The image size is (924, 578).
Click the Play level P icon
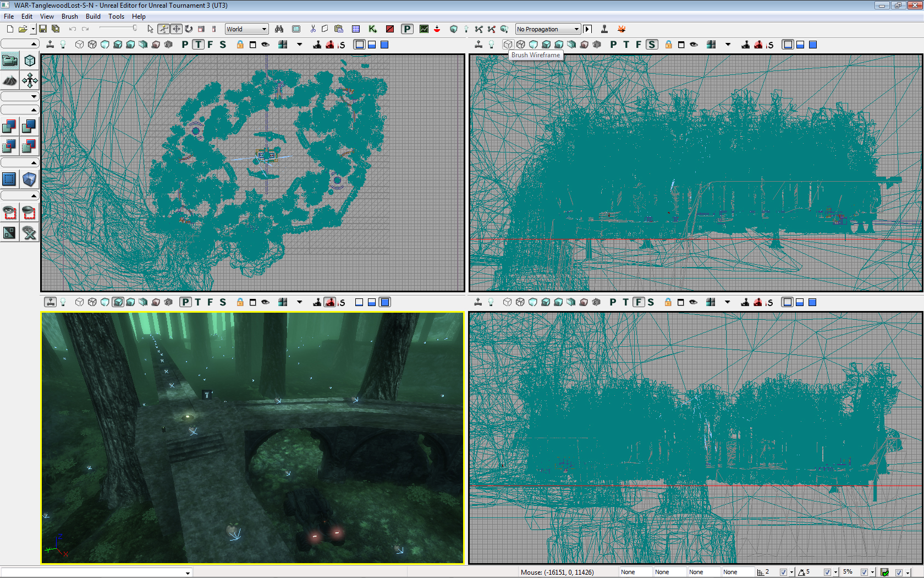407,29
